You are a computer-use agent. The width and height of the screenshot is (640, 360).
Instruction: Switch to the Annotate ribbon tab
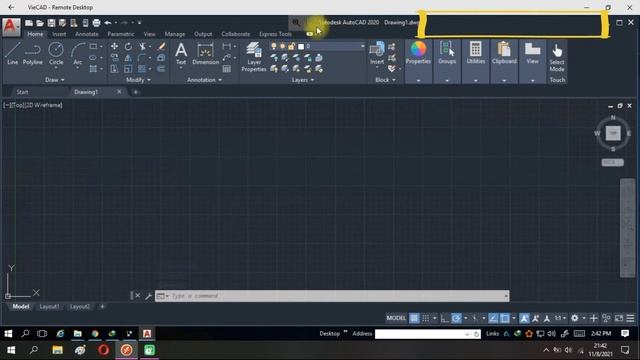[x=87, y=34]
